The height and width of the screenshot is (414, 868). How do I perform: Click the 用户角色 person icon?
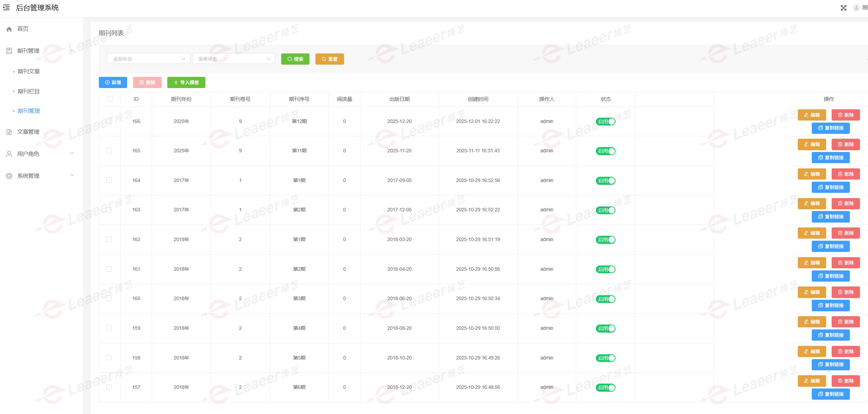9,154
